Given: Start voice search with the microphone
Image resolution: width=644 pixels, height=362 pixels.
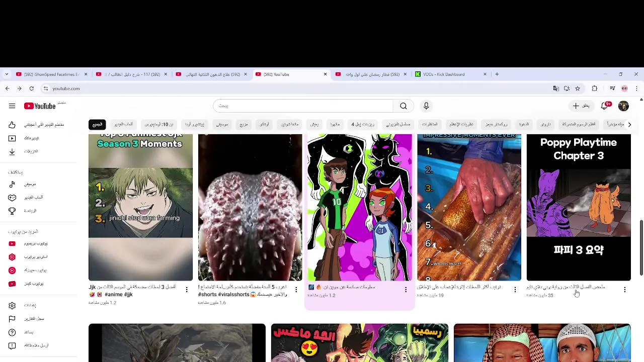Looking at the screenshot, I should pyautogui.click(x=426, y=106).
